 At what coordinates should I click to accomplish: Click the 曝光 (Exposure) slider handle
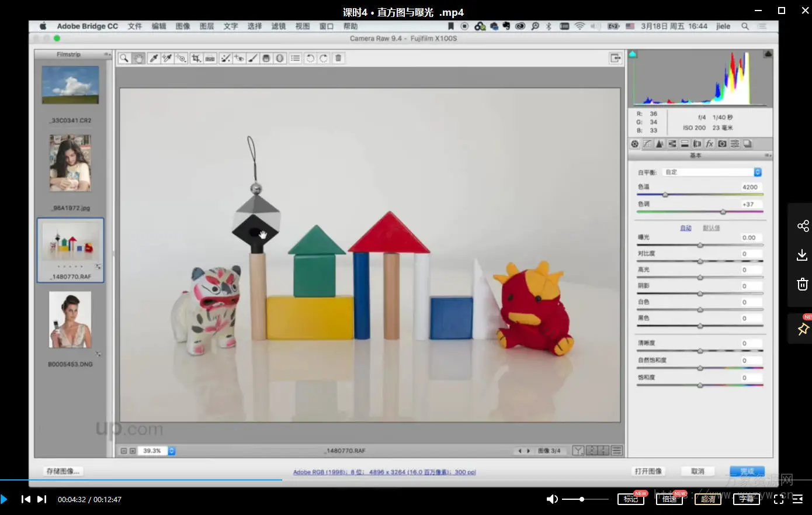[x=700, y=246]
